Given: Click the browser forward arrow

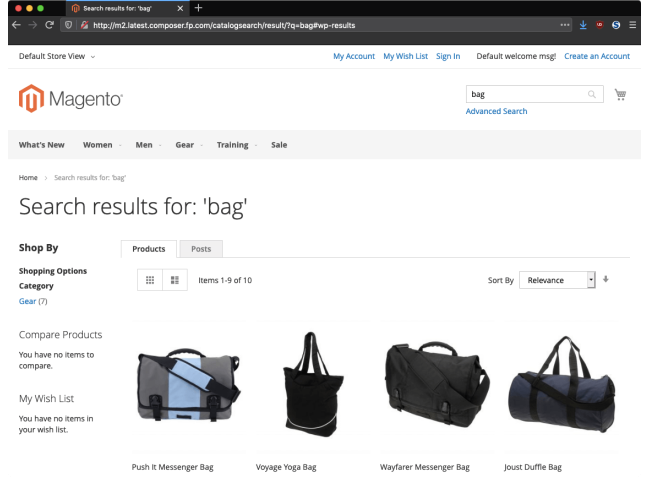Looking at the screenshot, I should click(33, 25).
